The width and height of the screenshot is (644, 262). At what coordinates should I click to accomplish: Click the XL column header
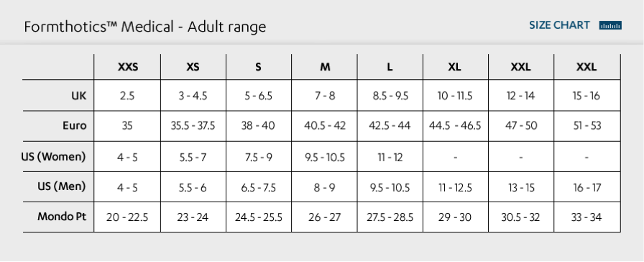coord(454,67)
